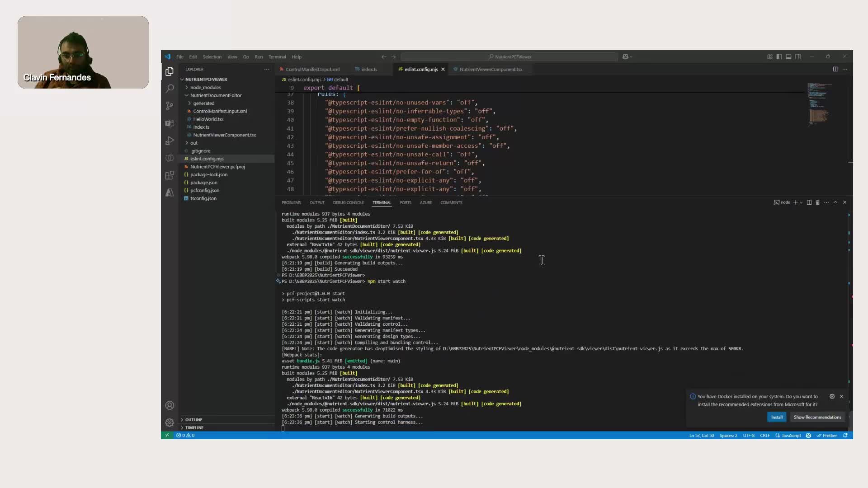Expand the node_modules folder

pos(205,87)
